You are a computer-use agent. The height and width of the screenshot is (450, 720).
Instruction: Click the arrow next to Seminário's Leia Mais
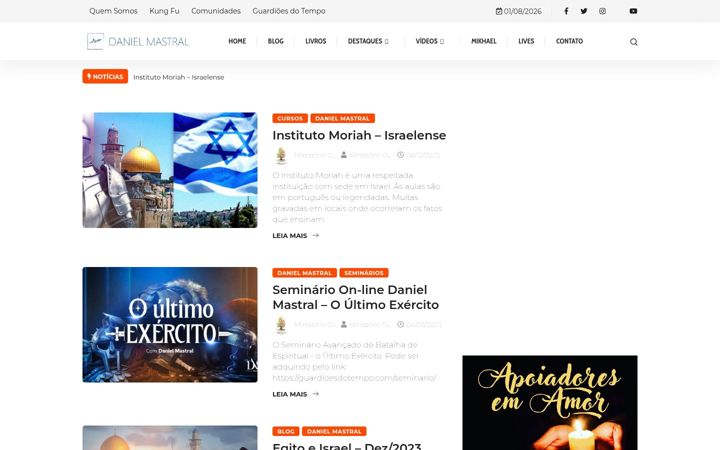[x=315, y=394]
